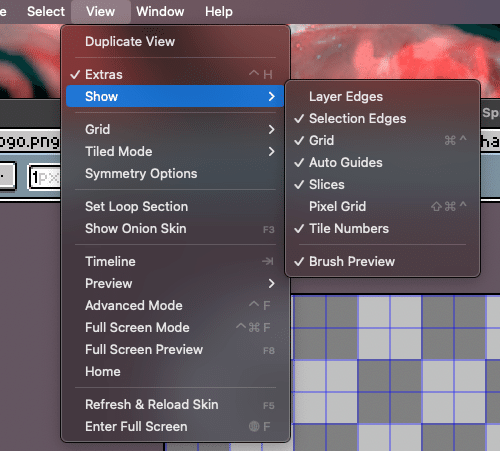This screenshot has width=500, height=451.
Task: Enable Layer Edges option
Action: coord(382,96)
